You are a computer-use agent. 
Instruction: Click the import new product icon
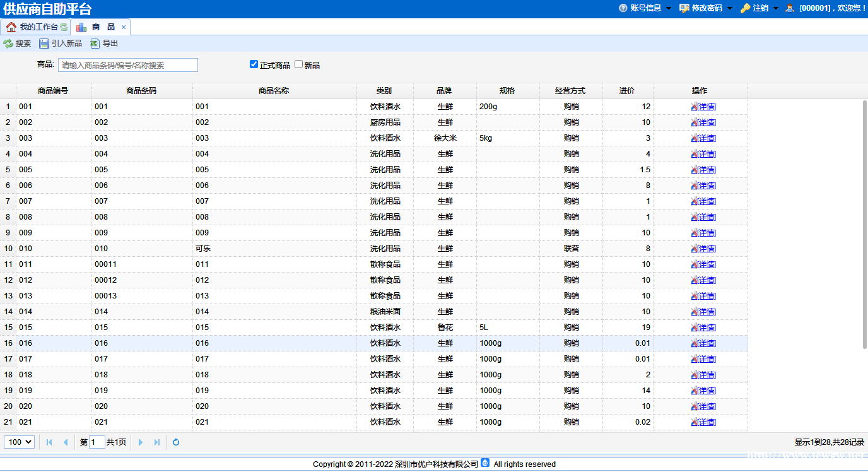click(x=44, y=44)
